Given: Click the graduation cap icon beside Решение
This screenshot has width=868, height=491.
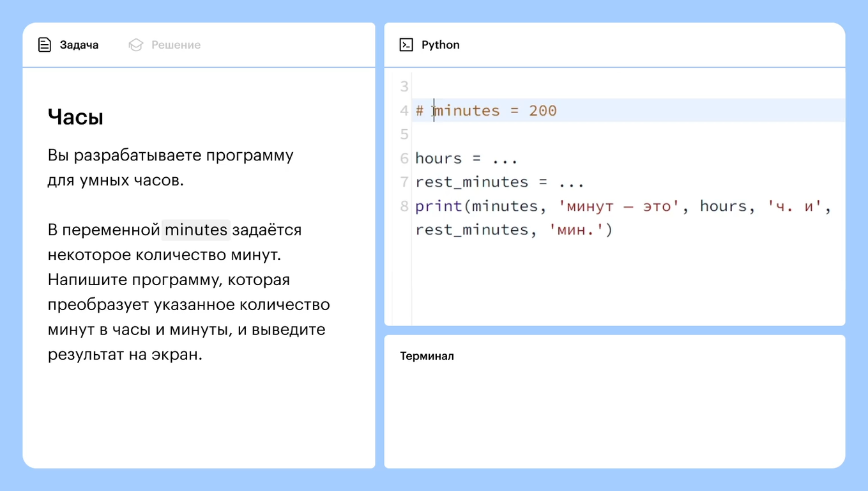Looking at the screenshot, I should pos(135,45).
